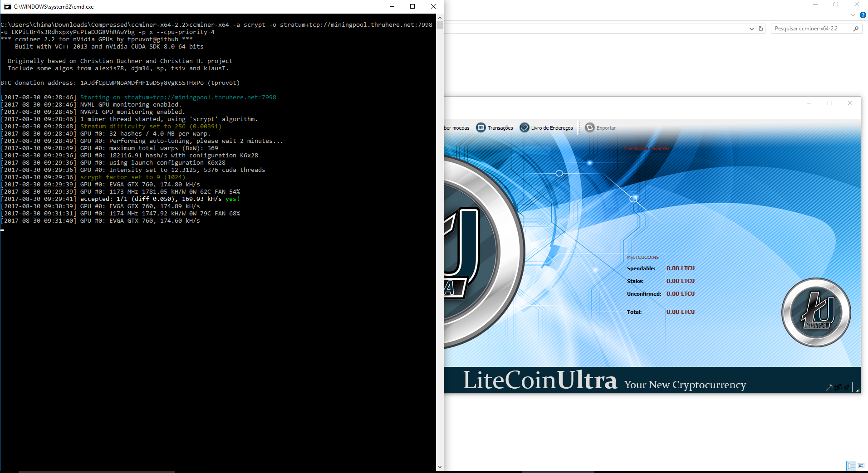Maximize the cmd.exe window
Viewport: 868px width, 473px height.
(x=412, y=6)
